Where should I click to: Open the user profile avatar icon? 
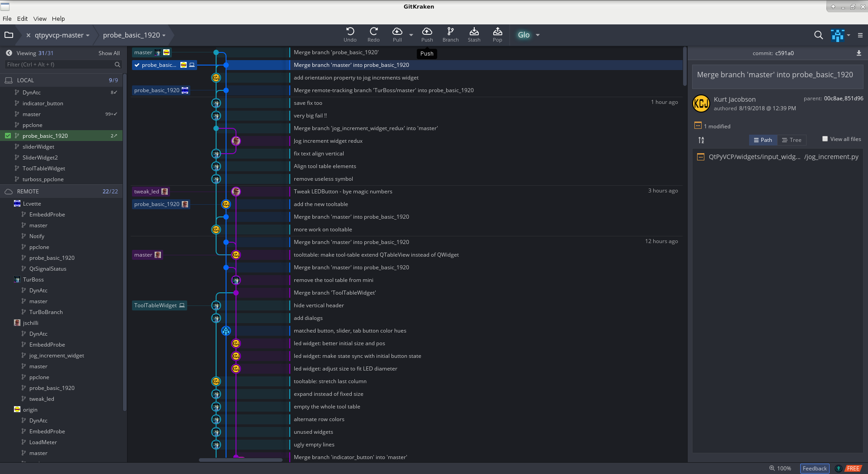[x=837, y=35]
